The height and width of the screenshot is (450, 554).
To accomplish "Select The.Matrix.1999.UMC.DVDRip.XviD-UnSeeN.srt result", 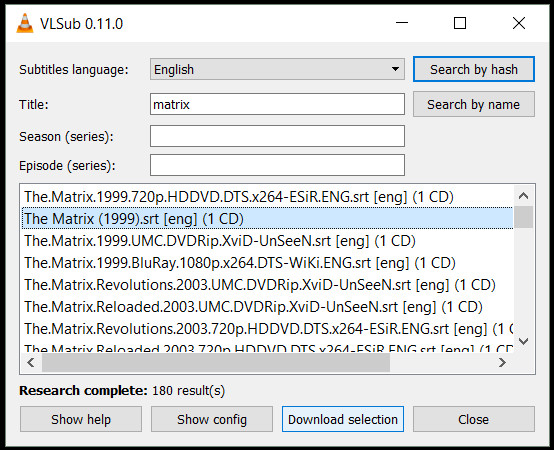I will tap(267, 241).
